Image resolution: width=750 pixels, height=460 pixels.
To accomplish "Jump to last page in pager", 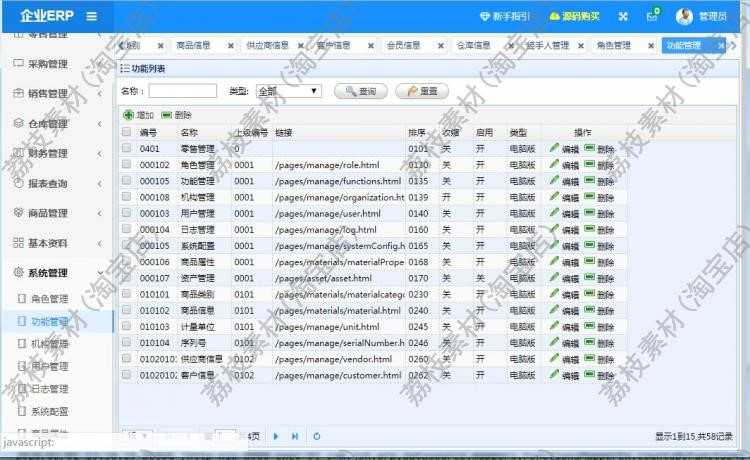I will 295,436.
